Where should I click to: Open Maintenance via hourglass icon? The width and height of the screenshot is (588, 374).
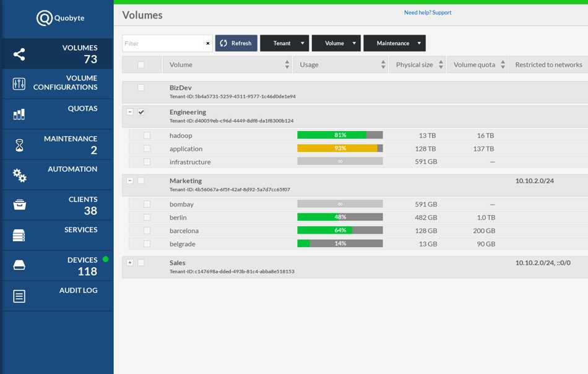(19, 144)
